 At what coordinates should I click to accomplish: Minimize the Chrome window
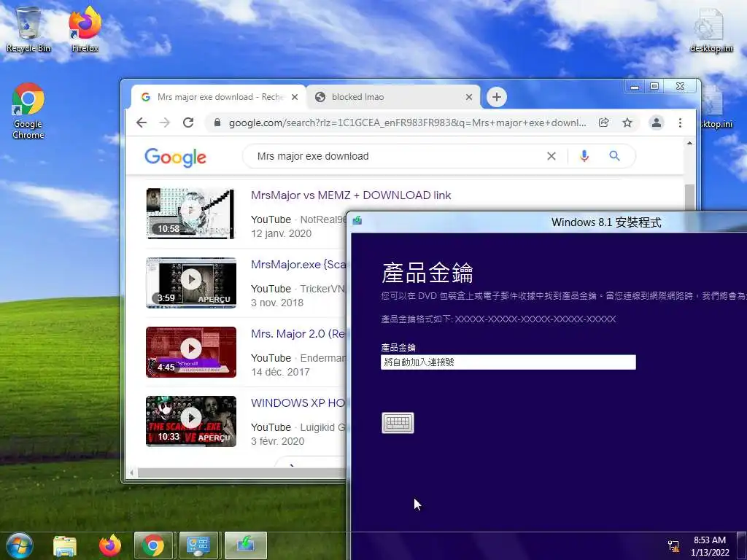(635, 86)
